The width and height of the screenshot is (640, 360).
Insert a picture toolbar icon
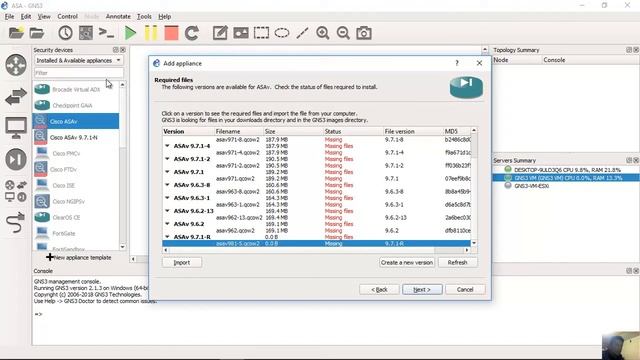point(241,33)
